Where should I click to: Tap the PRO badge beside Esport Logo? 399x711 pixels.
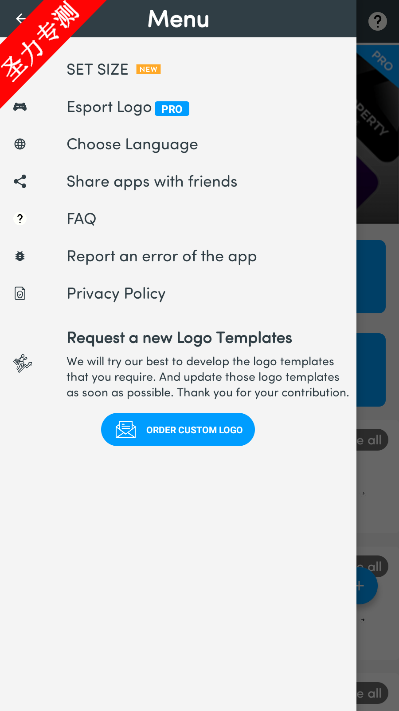click(172, 109)
